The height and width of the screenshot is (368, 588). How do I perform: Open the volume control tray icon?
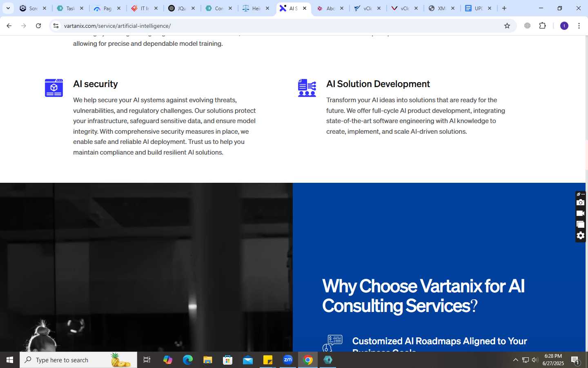pyautogui.click(x=535, y=360)
